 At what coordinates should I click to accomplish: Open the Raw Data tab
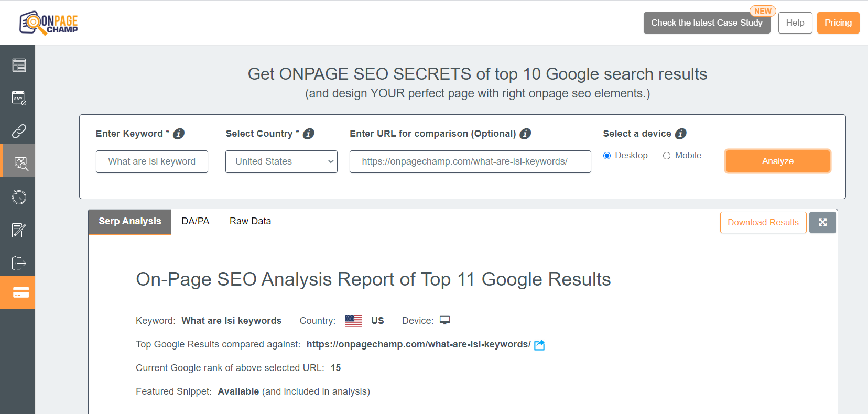250,221
